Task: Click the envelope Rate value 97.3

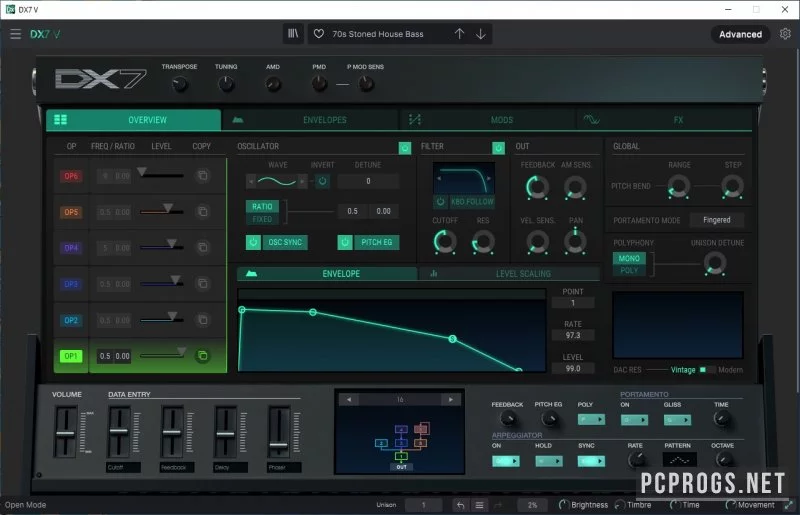Action: click(x=573, y=335)
